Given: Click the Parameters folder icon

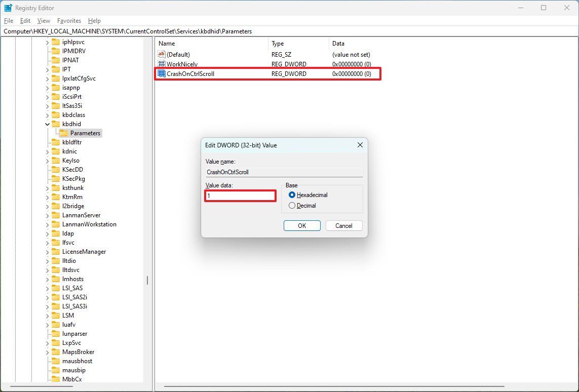Looking at the screenshot, I should [x=64, y=133].
